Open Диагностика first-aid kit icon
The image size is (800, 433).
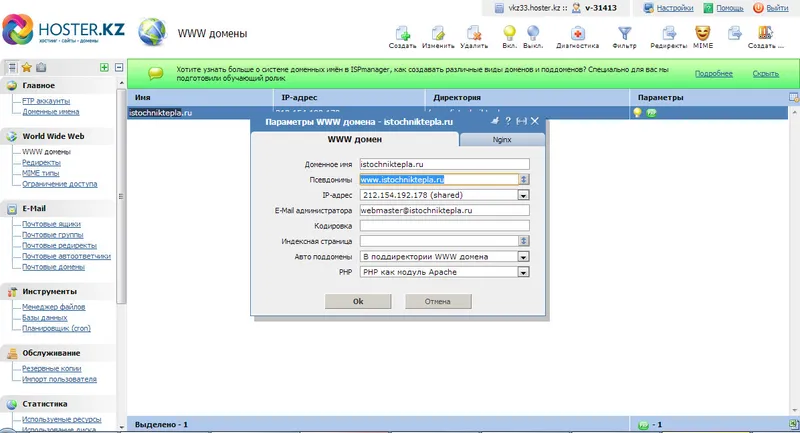578,34
